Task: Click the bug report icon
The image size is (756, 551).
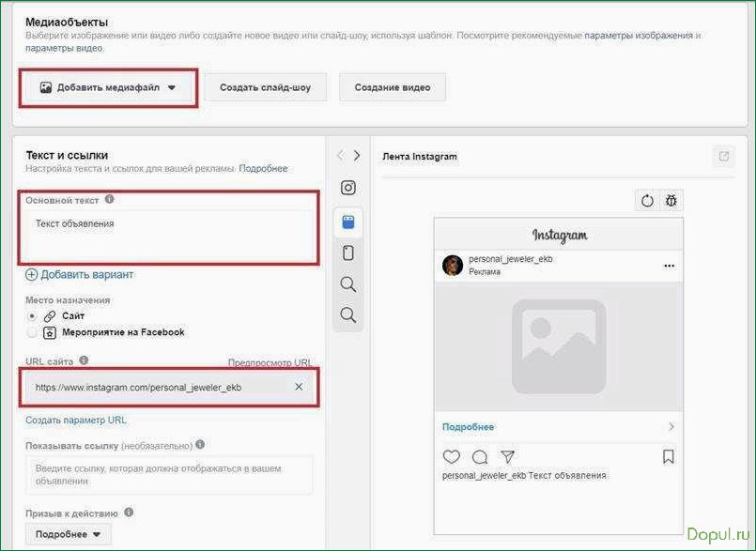Action: pos(671,201)
